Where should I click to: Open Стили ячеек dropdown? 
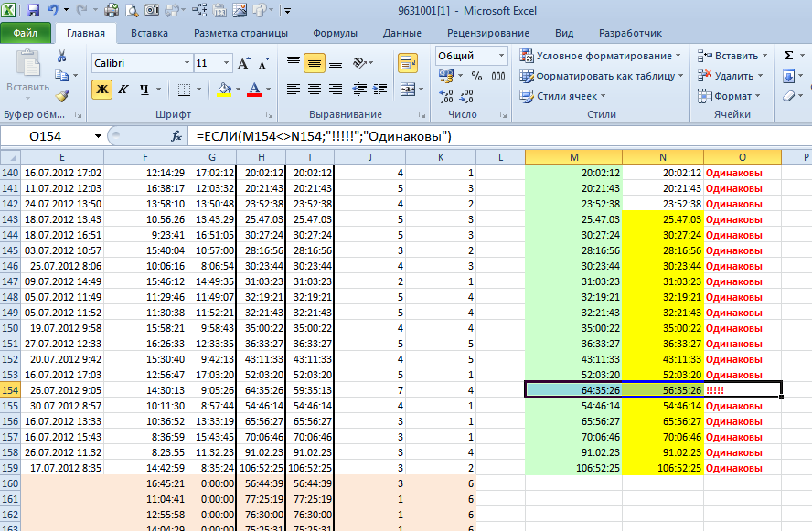coord(563,96)
